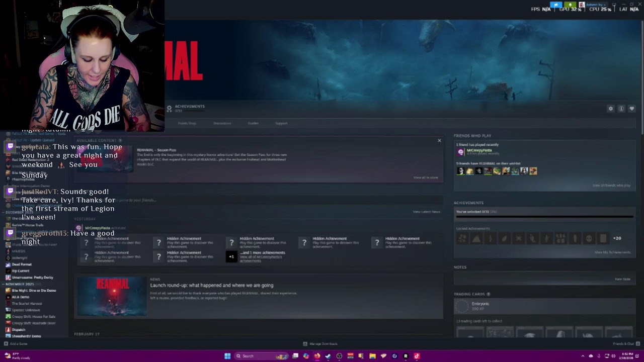This screenshot has width=644, height=362.
Task: Click View Latest News link
Action: (427, 212)
